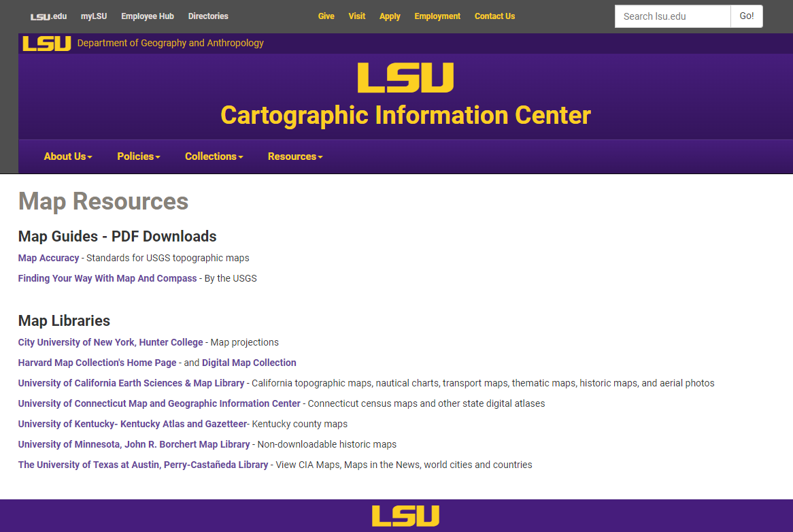This screenshot has height=532, width=793.
Task: Click the Map Resources page heading
Action: click(x=103, y=201)
